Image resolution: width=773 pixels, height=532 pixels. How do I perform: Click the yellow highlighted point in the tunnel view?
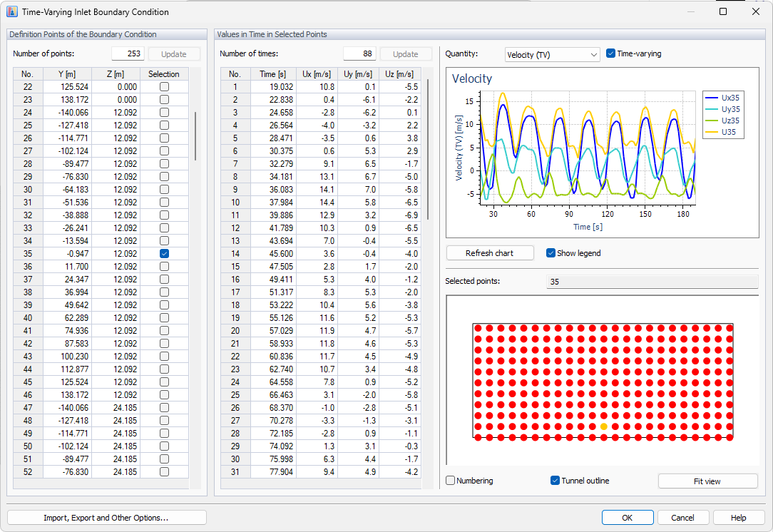point(603,426)
